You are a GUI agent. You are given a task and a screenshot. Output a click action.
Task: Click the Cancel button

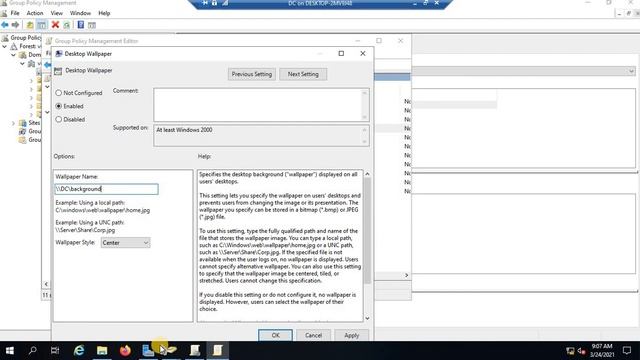(x=313, y=335)
